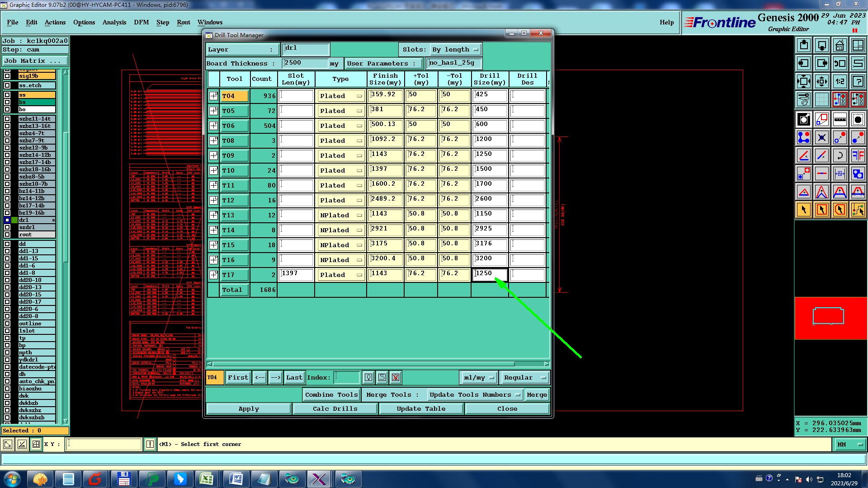Click the 1:2 zoom scale icon
The width and height of the screenshot is (868, 488).
[840, 81]
